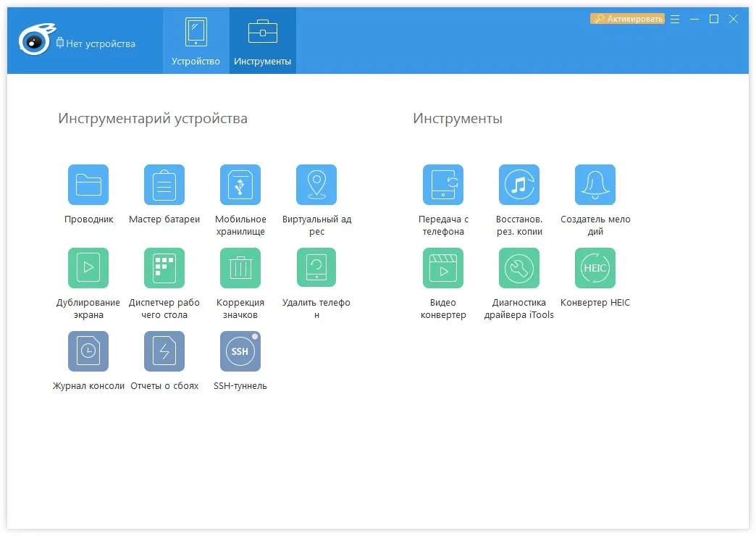Select Виртуальный адрес location pin icon
This screenshot has height=536, width=756.
click(x=316, y=185)
